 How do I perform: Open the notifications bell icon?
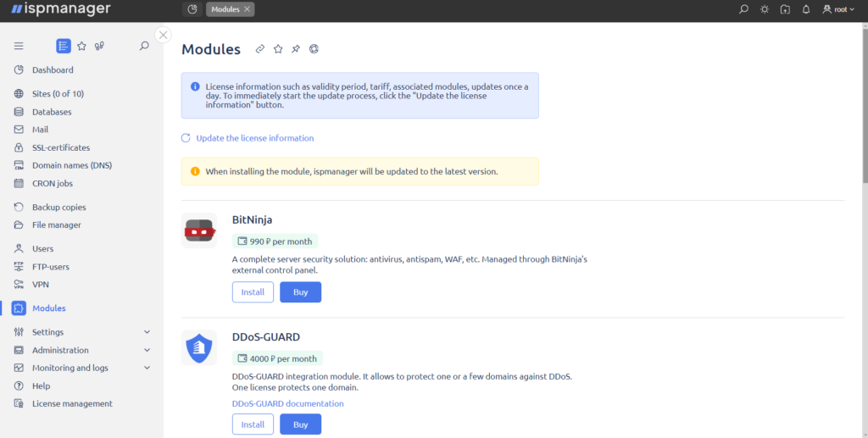click(x=806, y=9)
